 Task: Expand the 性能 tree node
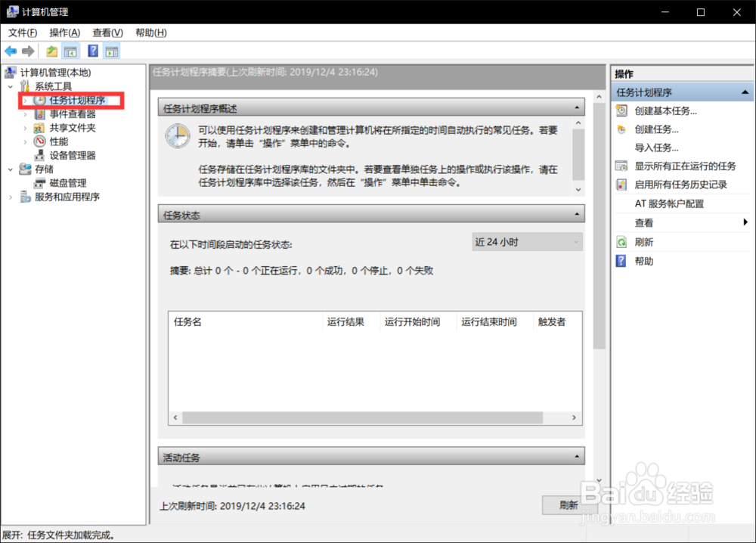(x=25, y=141)
